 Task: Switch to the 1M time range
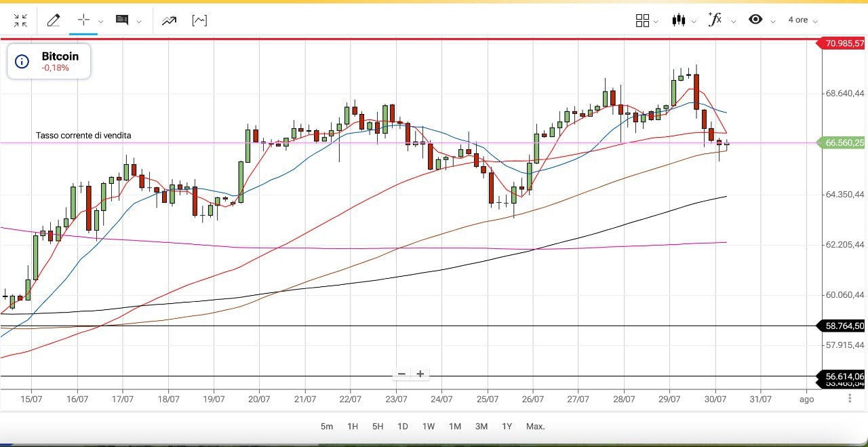click(455, 427)
